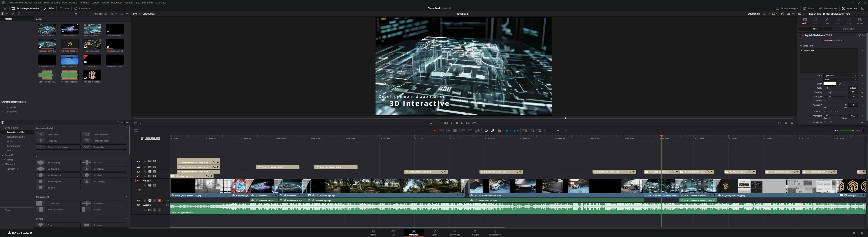Toggle the Position lock icon

499,131
